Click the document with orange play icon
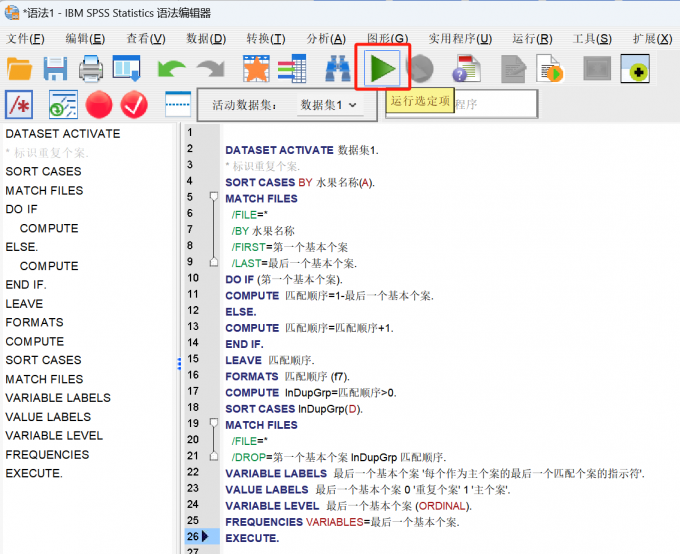The image size is (680, 554). 549,69
